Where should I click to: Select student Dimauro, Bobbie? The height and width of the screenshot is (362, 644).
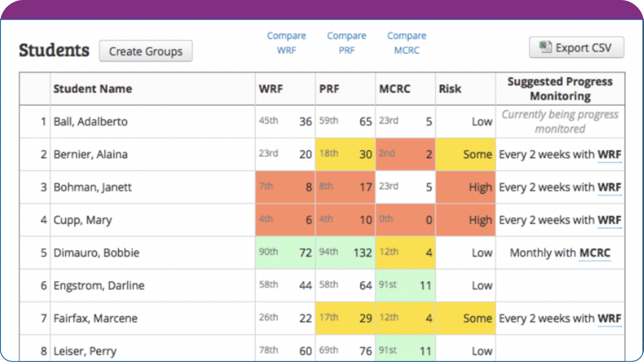tap(96, 253)
